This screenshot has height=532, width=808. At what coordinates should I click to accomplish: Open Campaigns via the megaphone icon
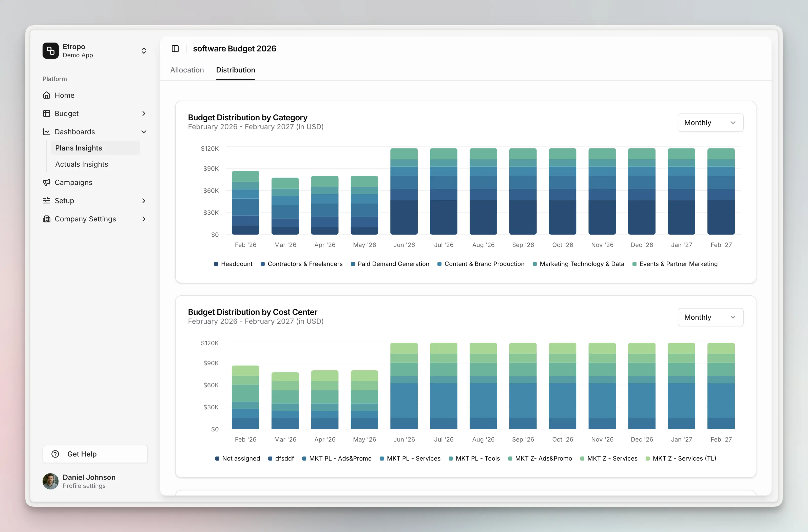(47, 182)
